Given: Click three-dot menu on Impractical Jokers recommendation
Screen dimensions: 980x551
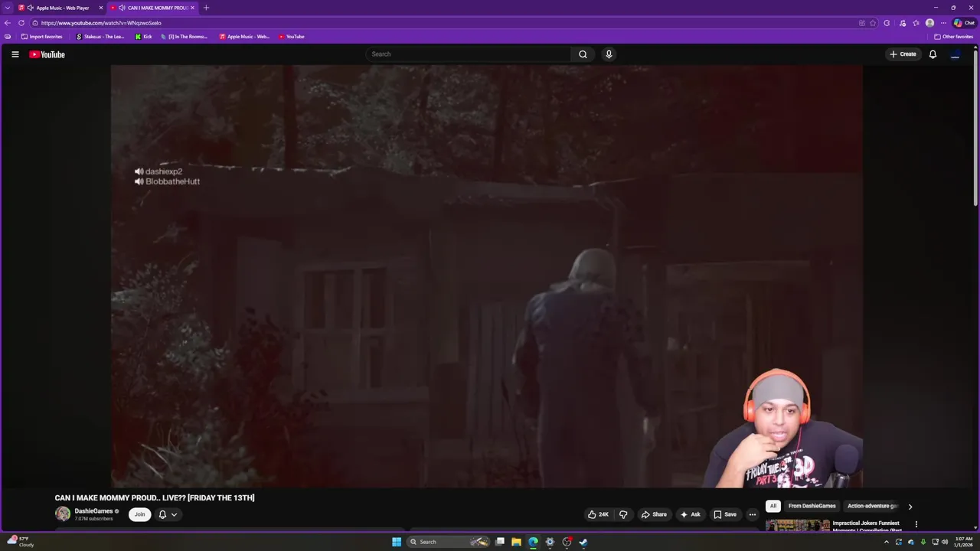Looking at the screenshot, I should coord(916,524).
